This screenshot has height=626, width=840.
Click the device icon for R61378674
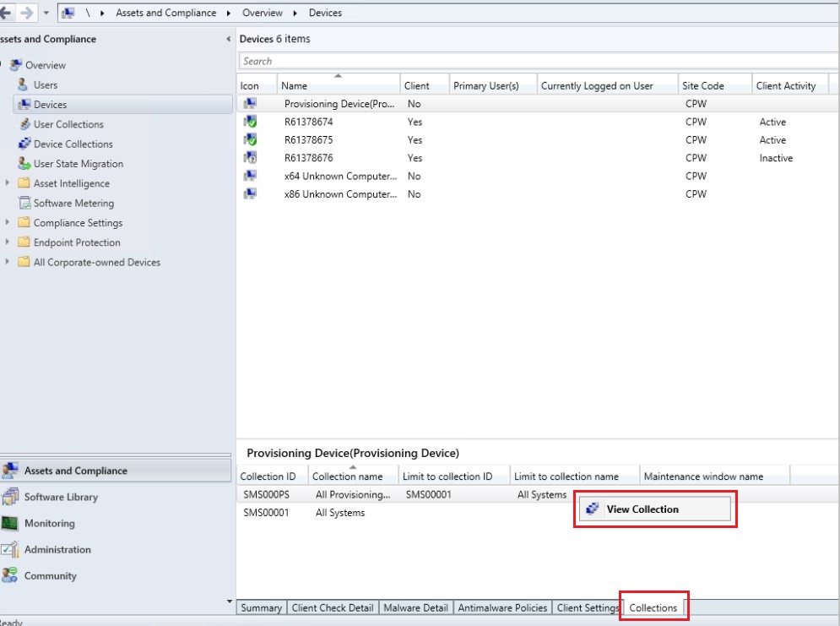tap(249, 122)
